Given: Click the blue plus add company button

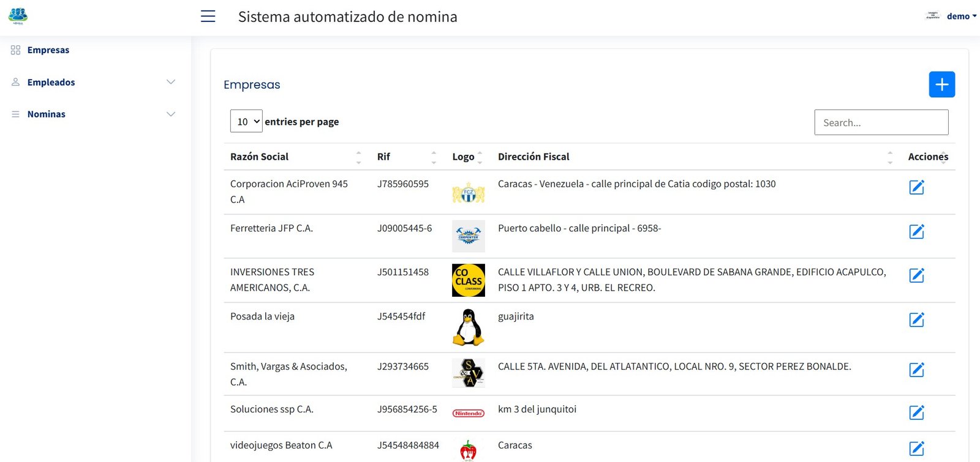Looking at the screenshot, I should [941, 84].
